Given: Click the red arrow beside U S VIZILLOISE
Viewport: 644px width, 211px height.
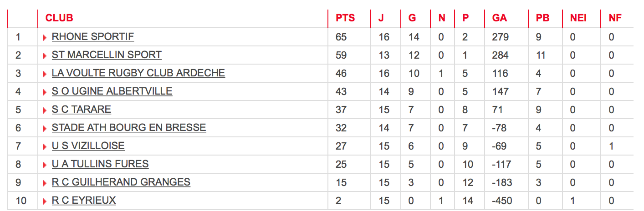Looking at the screenshot, I should 45,147.
